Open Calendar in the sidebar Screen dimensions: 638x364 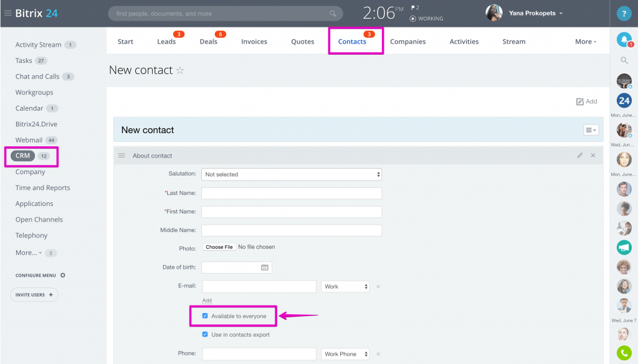pyautogui.click(x=29, y=108)
